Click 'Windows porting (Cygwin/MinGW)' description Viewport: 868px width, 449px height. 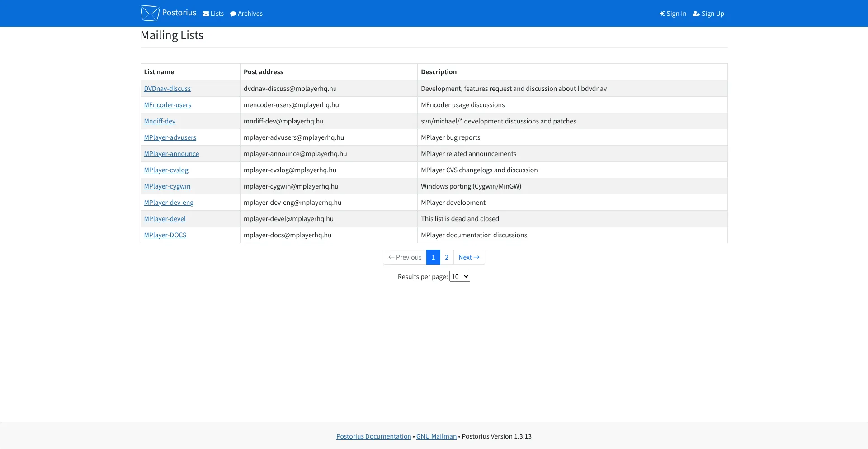(x=471, y=186)
